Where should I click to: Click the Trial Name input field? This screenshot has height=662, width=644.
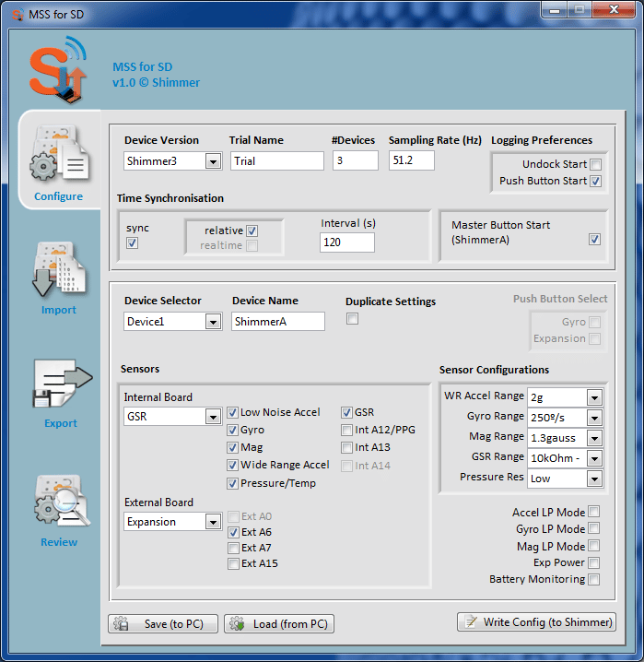(x=277, y=161)
